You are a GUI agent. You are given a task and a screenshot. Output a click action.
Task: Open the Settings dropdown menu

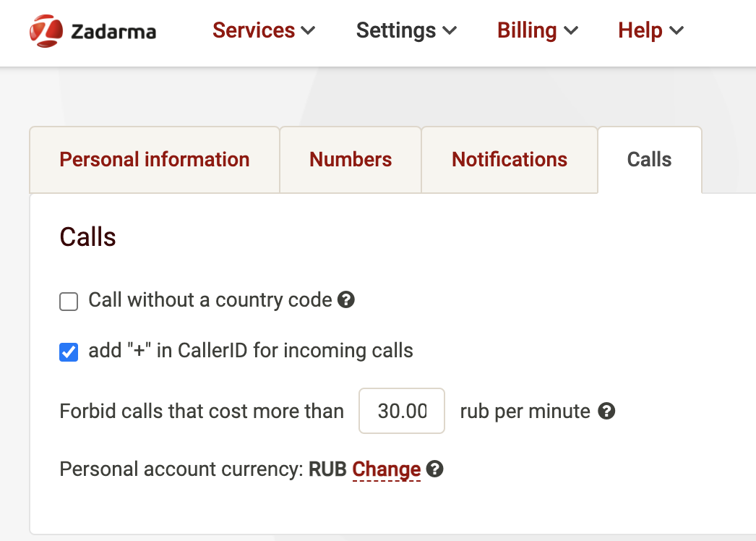[x=406, y=31]
